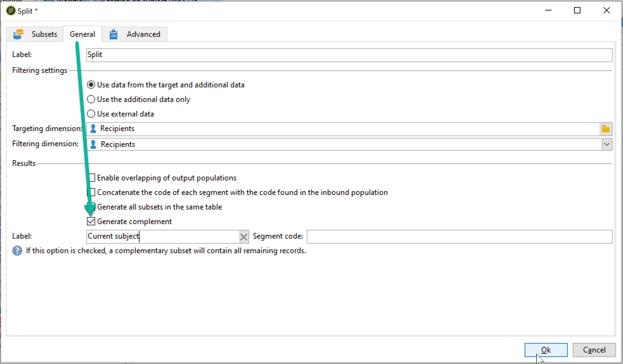The image size is (623, 364).
Task: Maximize the Split dialog window
Action: [x=577, y=11]
